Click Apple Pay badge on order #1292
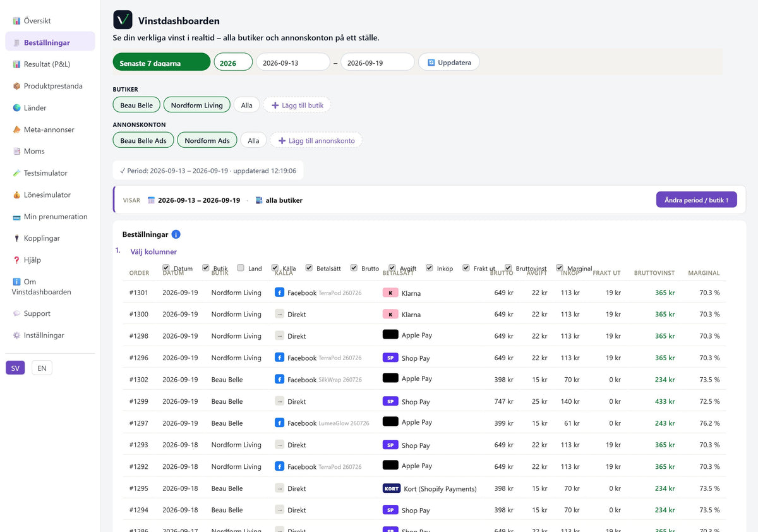 (x=391, y=465)
